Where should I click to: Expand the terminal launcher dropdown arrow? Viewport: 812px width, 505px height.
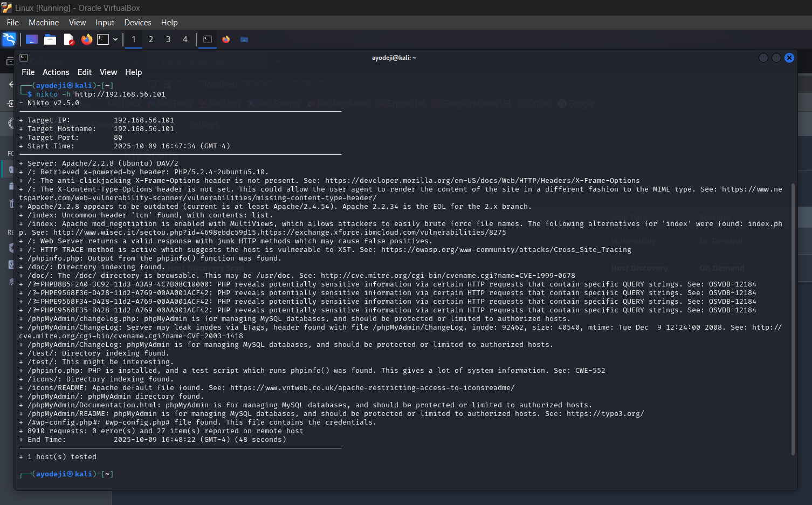point(115,39)
